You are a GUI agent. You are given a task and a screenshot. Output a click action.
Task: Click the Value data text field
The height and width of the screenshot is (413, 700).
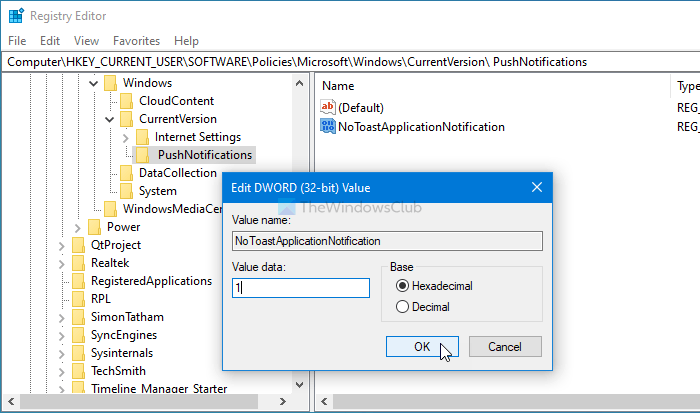pos(300,287)
